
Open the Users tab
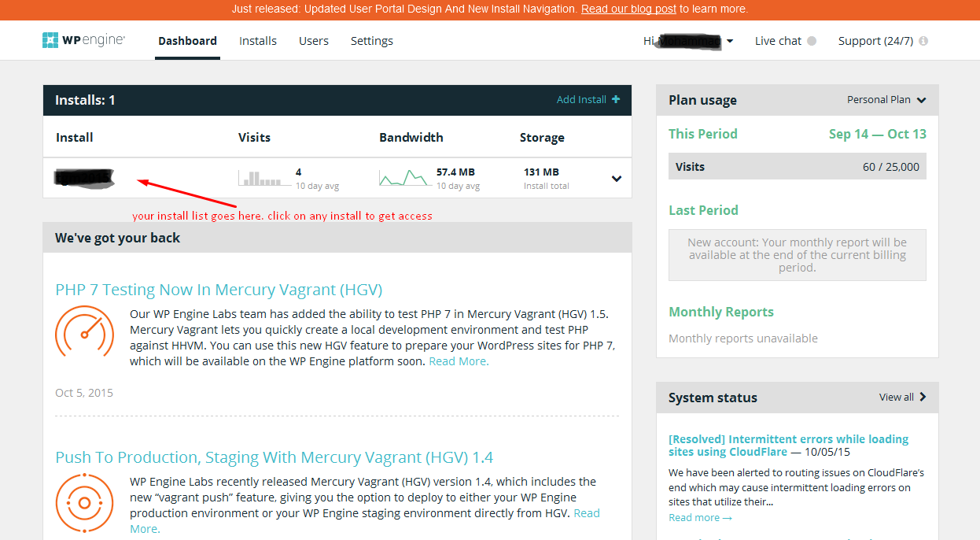pyautogui.click(x=314, y=41)
